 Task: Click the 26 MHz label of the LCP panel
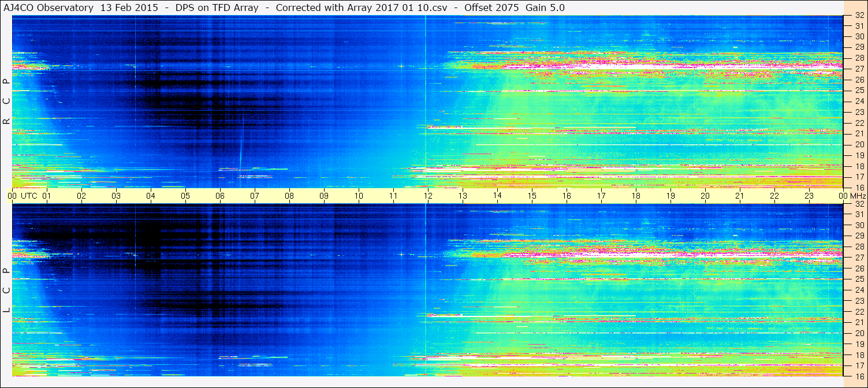[x=859, y=268]
